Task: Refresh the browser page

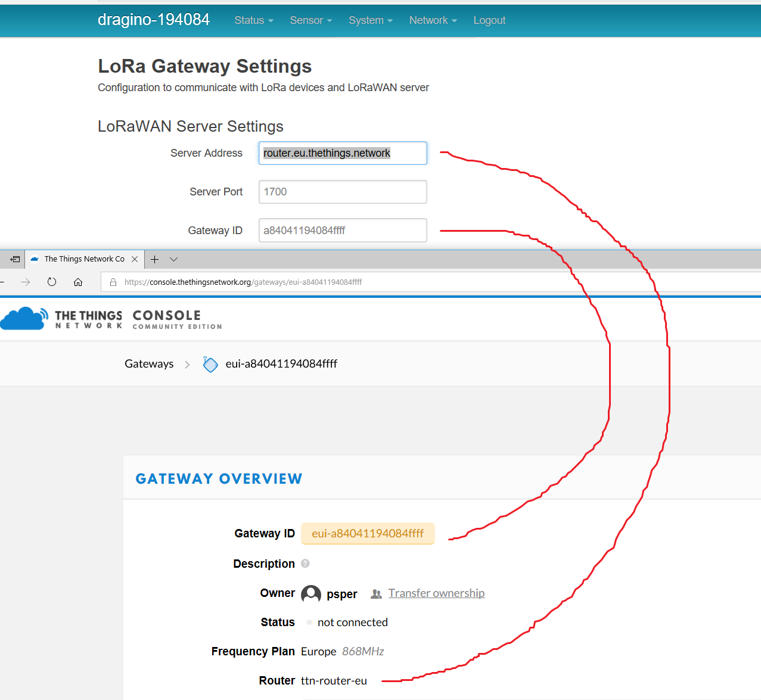Action: click(x=52, y=282)
